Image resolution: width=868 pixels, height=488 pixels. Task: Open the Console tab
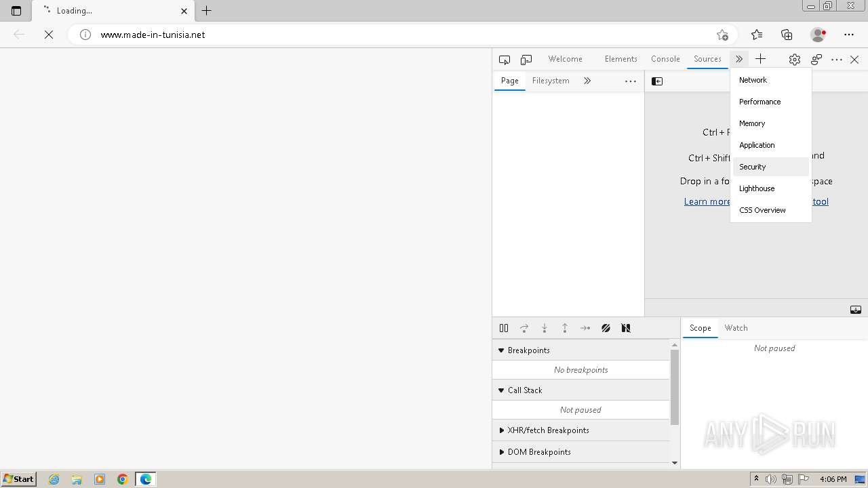click(x=665, y=59)
